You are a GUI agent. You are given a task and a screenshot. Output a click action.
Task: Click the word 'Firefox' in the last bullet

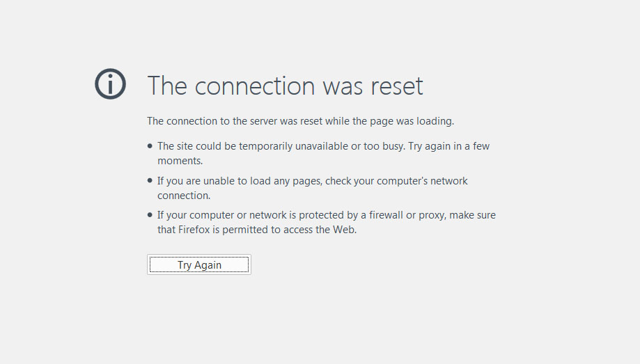[x=194, y=230]
